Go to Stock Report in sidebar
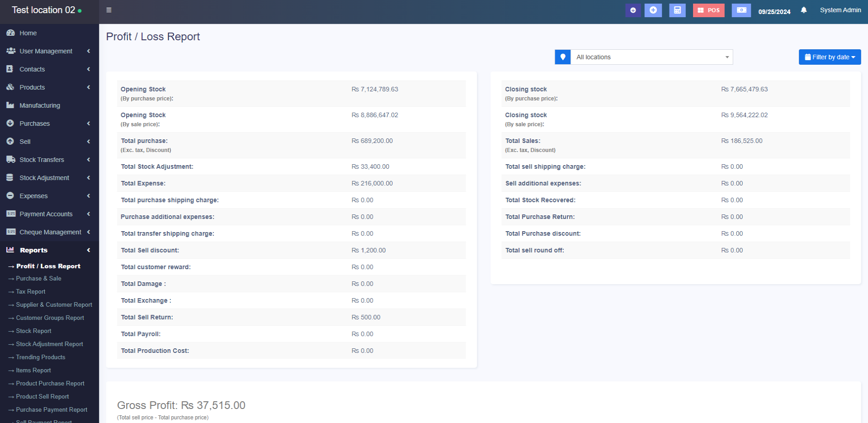The width and height of the screenshot is (868, 423). tap(33, 331)
